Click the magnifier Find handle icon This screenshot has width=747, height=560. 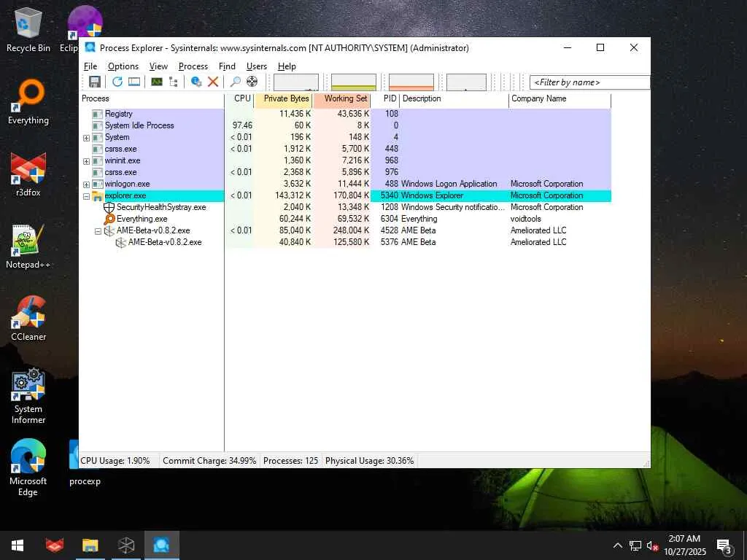(x=235, y=82)
